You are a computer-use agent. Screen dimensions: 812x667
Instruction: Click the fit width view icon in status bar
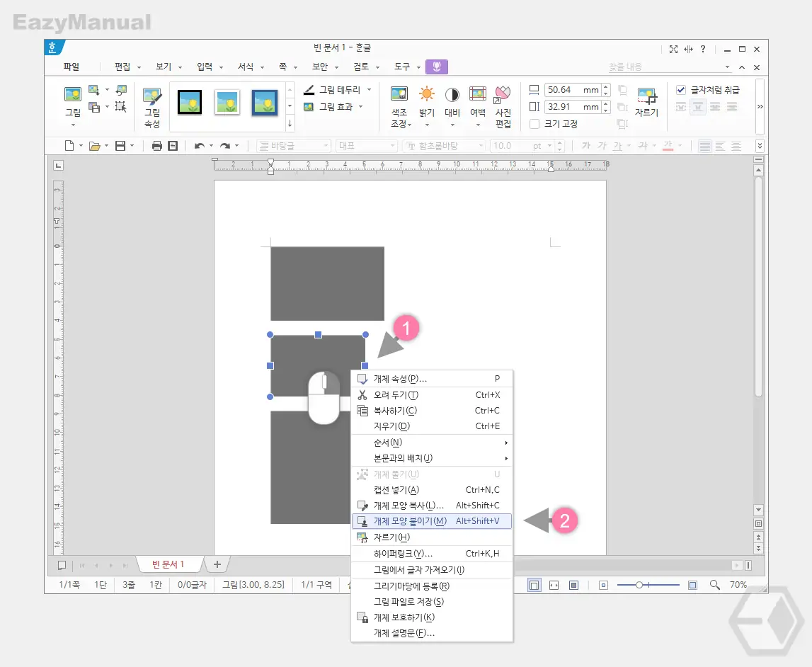click(554, 585)
